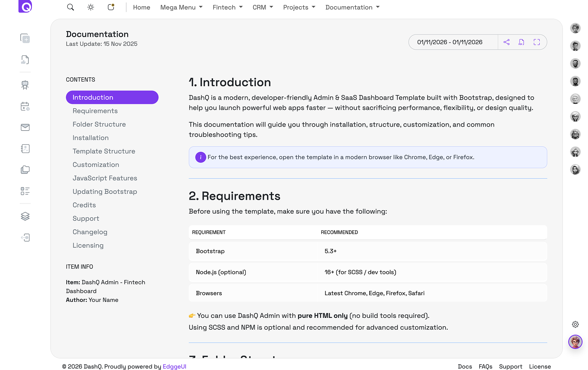
Task: Open the layers icon in the left sidebar
Action: [25, 216]
